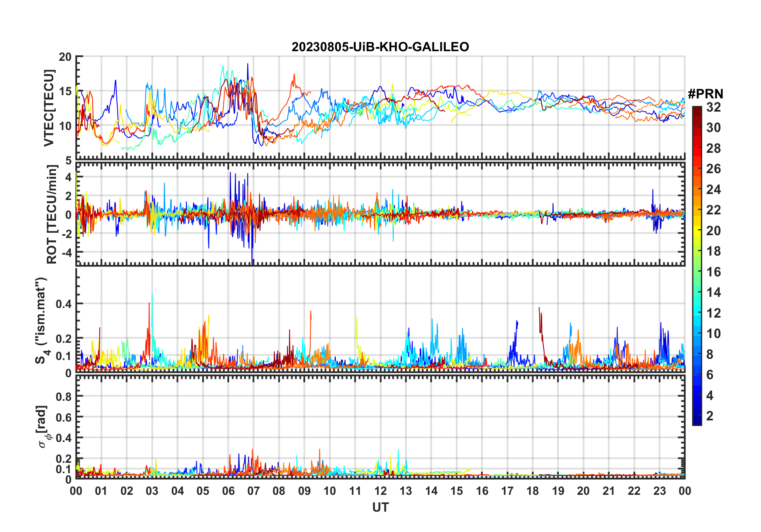Click the x-axis hour label 21
This screenshot has height=532, width=761.
click(609, 491)
